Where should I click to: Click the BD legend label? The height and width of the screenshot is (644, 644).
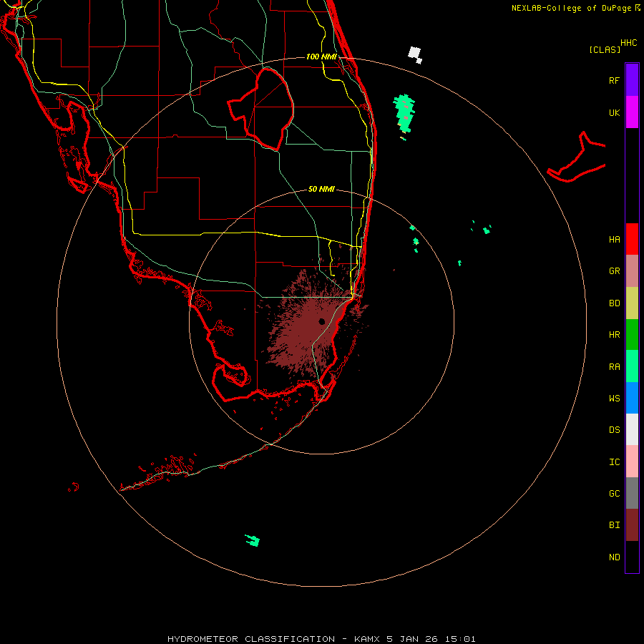click(x=614, y=303)
